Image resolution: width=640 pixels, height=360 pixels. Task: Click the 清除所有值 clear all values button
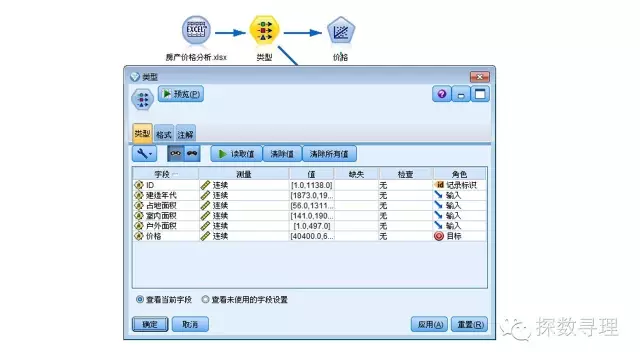[x=329, y=154]
